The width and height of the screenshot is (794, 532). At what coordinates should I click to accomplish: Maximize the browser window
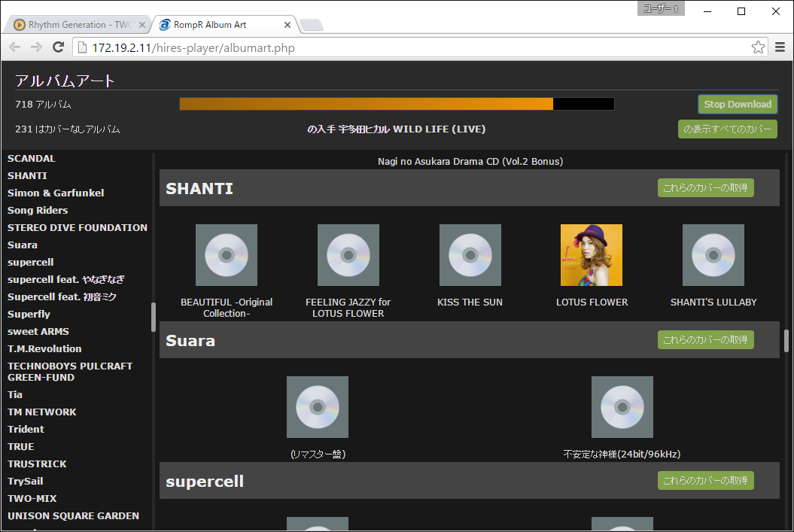[x=741, y=11]
